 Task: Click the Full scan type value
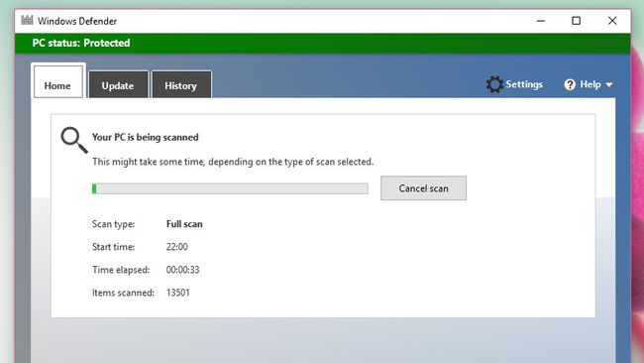[x=184, y=224]
